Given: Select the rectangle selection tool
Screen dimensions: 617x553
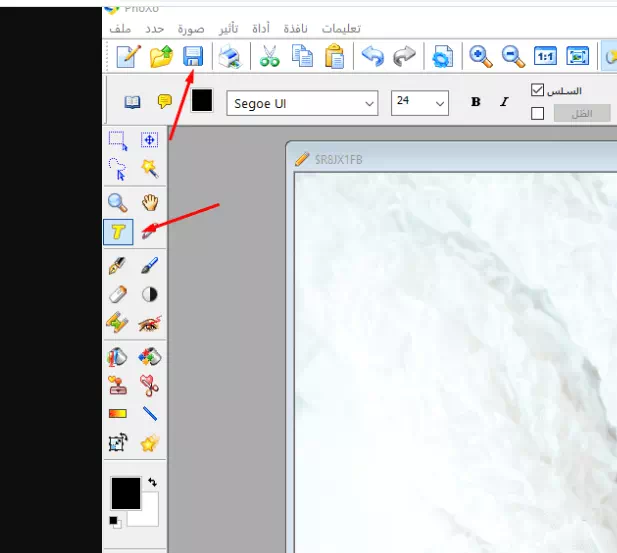Looking at the screenshot, I should [118, 141].
